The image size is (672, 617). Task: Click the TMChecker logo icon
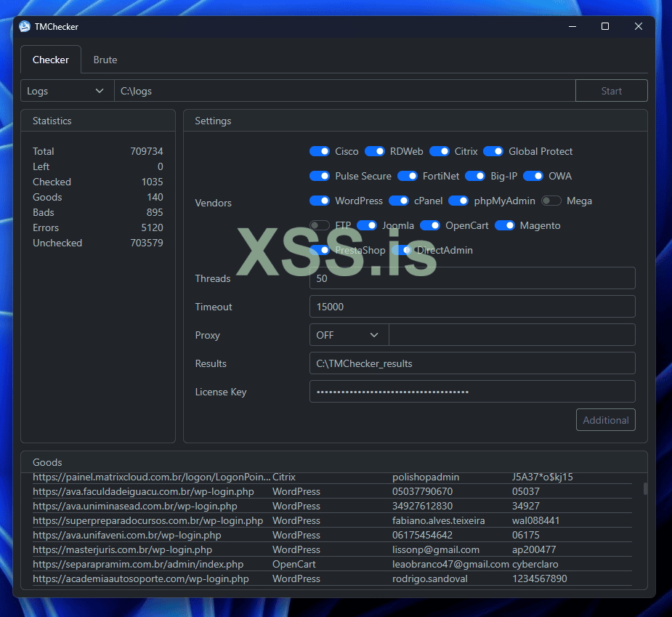[x=24, y=26]
